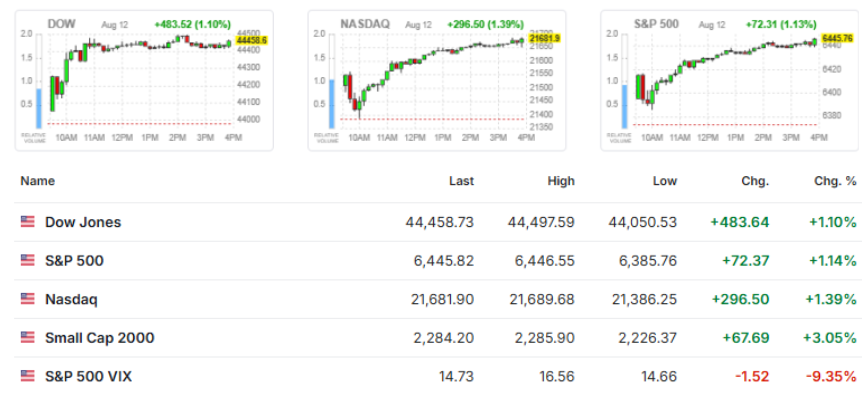Click the VIX percent change -9.35%
This screenshot has width=862, height=401.
[x=831, y=377]
